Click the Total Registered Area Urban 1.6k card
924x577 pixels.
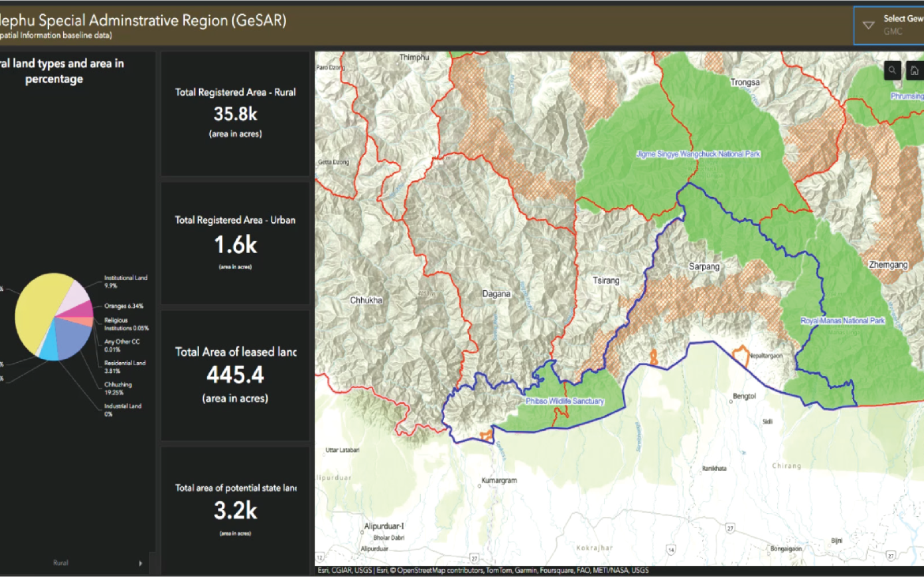coord(235,243)
